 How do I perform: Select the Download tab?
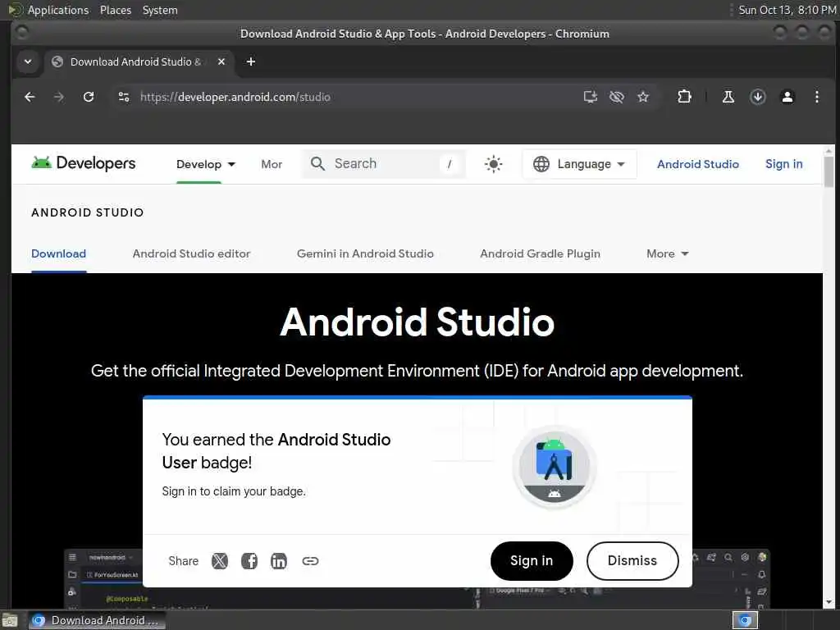58,253
